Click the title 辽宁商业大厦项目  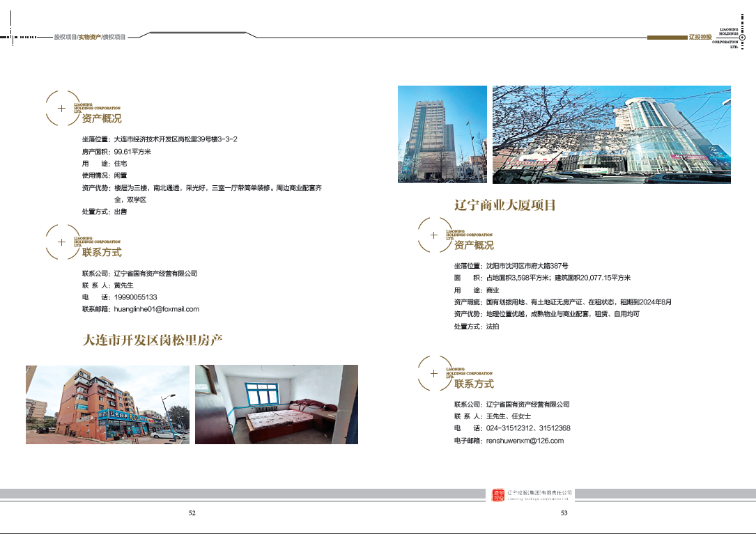(505, 205)
